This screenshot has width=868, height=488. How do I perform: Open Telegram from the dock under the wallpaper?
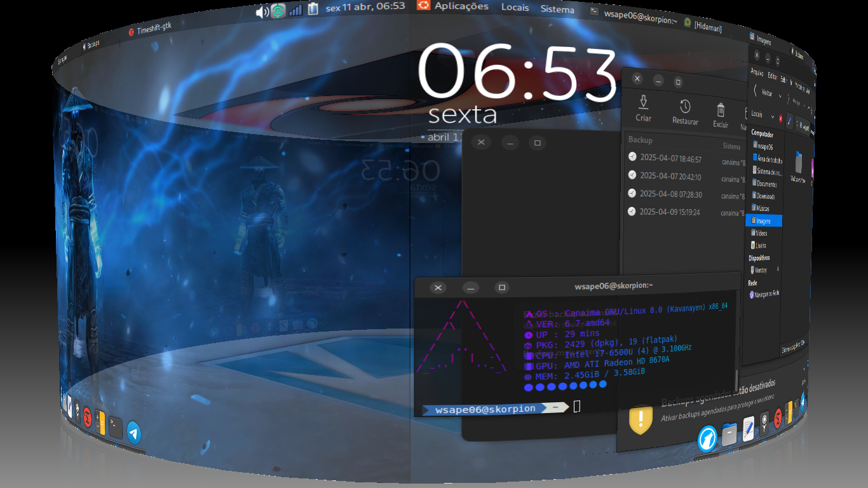point(133,433)
